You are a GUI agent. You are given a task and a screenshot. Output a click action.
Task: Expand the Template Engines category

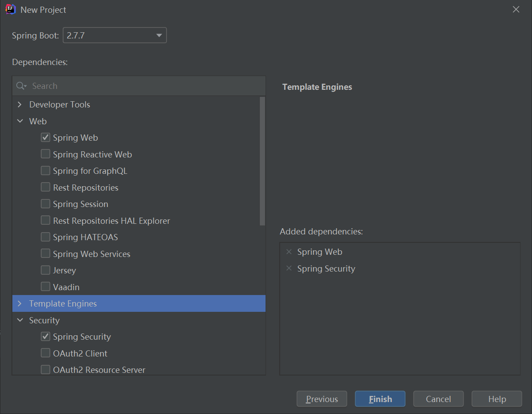(x=19, y=303)
